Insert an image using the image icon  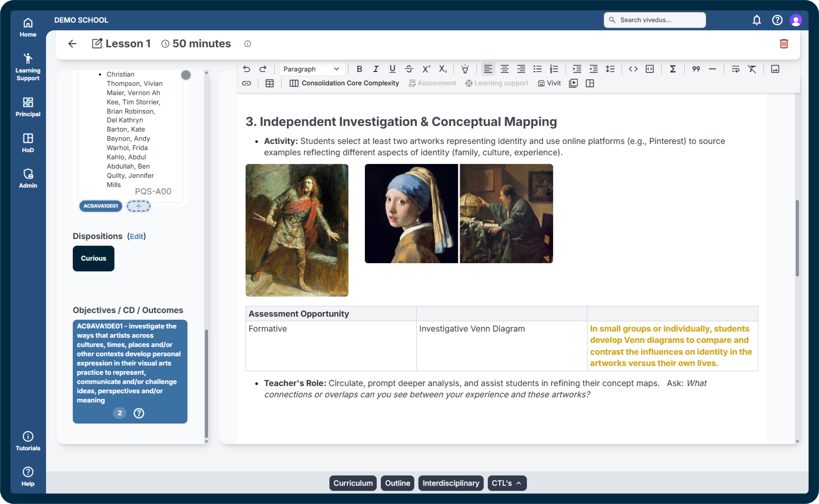point(775,69)
